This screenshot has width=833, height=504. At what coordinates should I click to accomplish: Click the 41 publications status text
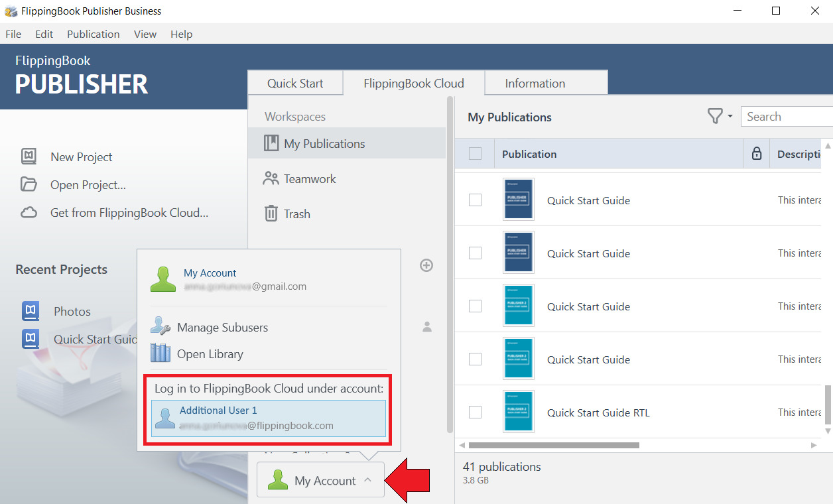tap(501, 467)
